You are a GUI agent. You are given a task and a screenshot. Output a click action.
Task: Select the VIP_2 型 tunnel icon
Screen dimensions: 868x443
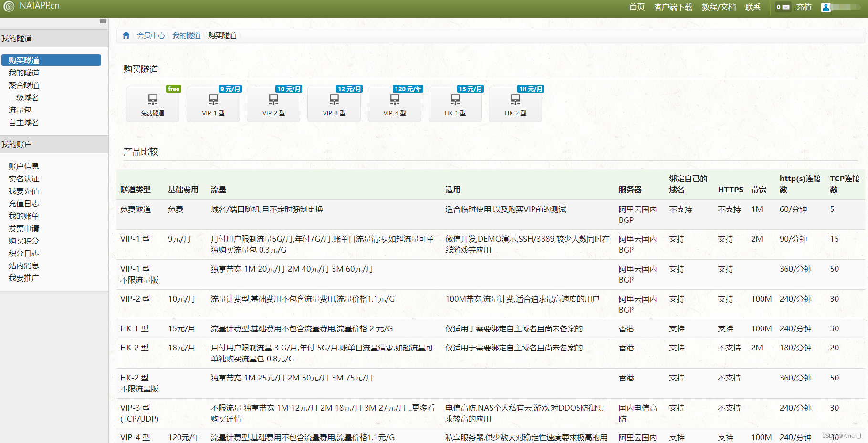pyautogui.click(x=273, y=99)
